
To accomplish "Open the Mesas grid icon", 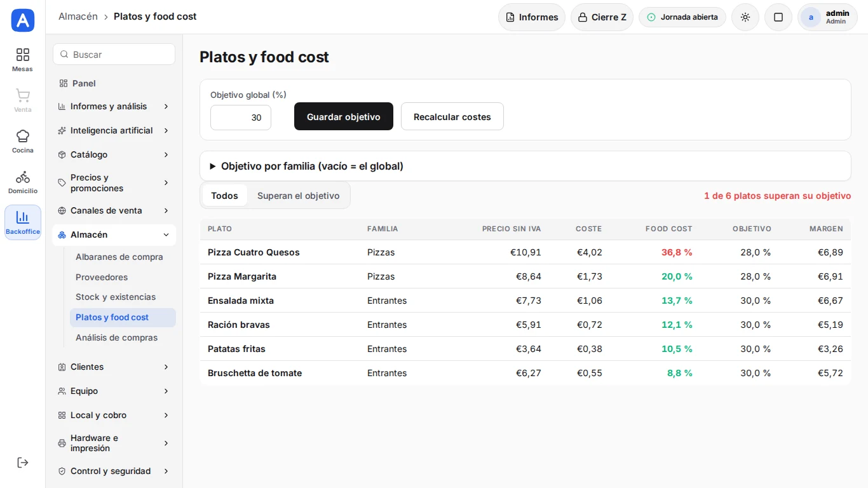I will pos(23,55).
